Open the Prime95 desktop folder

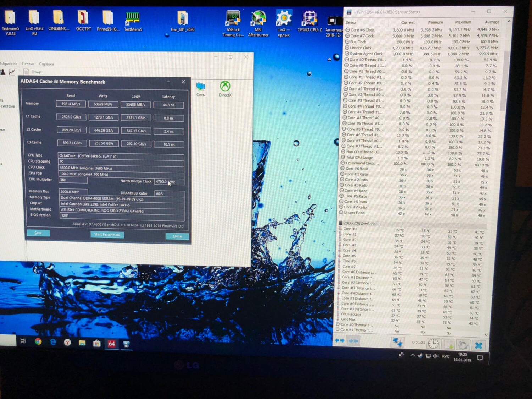coord(108,21)
